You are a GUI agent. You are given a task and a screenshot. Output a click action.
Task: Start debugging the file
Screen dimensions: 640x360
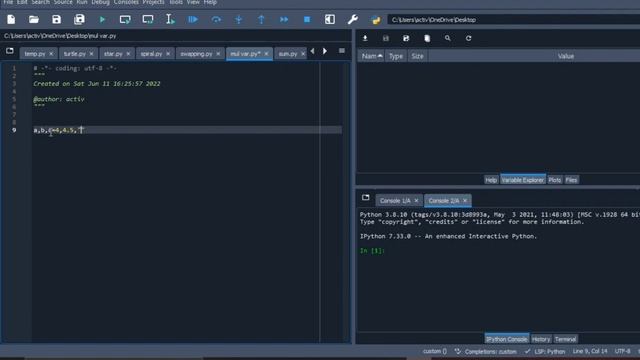(193, 19)
